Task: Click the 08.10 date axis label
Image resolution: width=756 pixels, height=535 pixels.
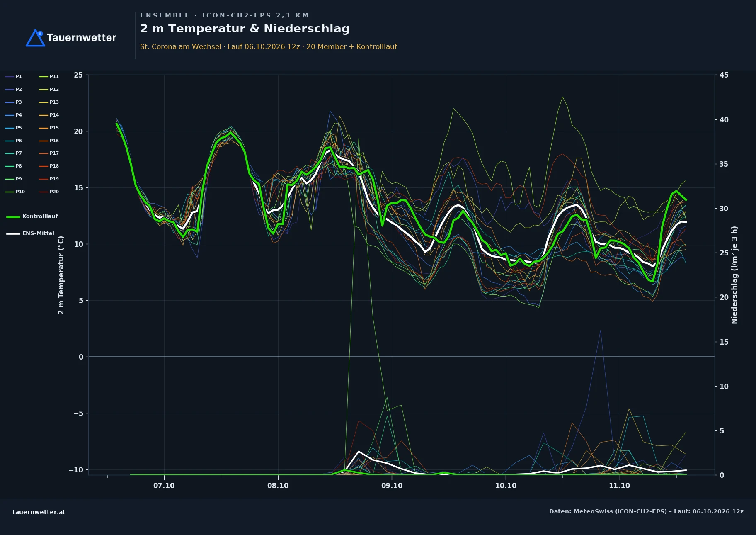Action: click(x=278, y=486)
